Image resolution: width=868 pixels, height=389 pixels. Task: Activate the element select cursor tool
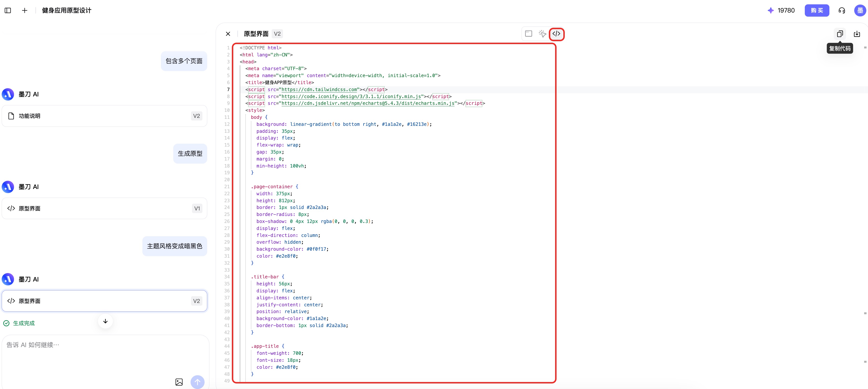point(542,34)
